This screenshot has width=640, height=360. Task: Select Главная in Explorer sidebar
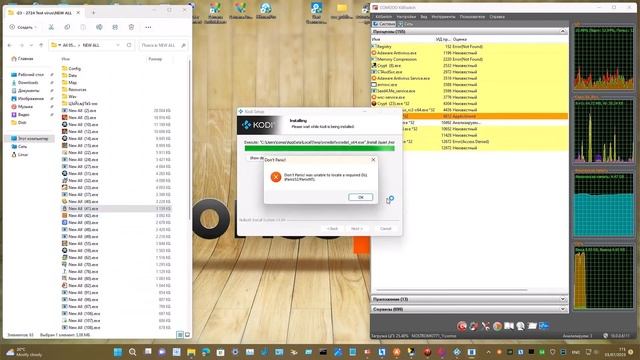(22, 59)
